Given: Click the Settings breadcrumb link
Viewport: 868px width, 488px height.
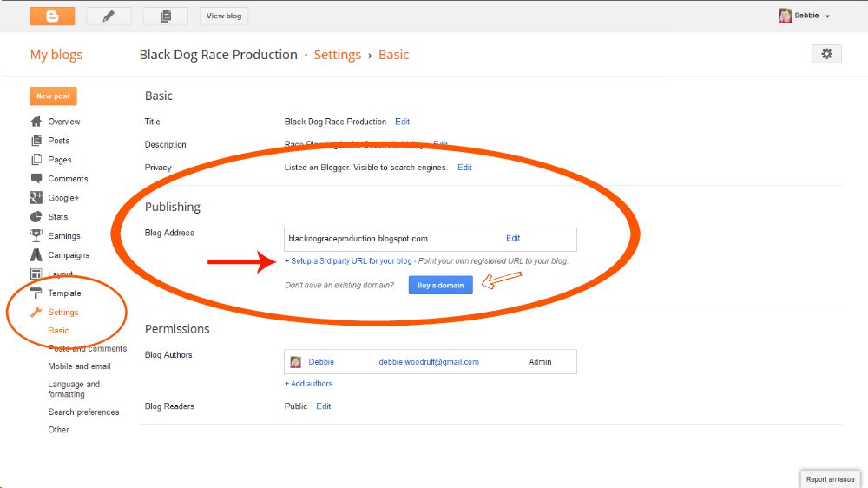Looking at the screenshot, I should pyautogui.click(x=337, y=55).
